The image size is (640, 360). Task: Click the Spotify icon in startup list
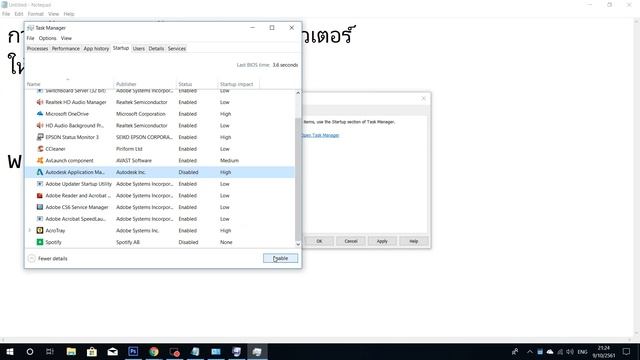click(40, 242)
